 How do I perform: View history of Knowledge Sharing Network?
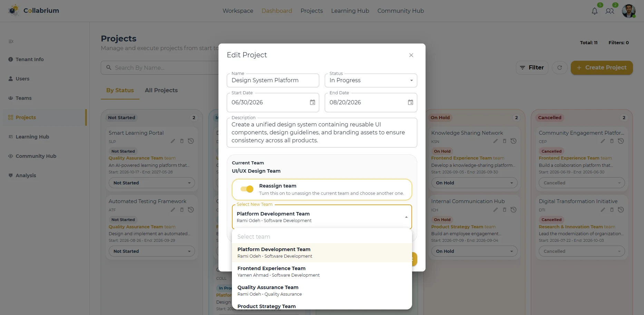[514, 141]
